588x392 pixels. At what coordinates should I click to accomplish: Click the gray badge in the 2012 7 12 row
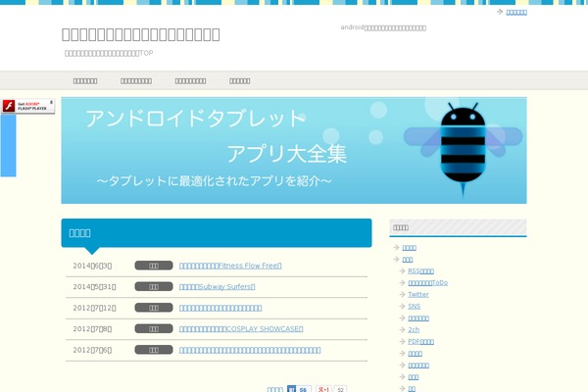click(154, 308)
